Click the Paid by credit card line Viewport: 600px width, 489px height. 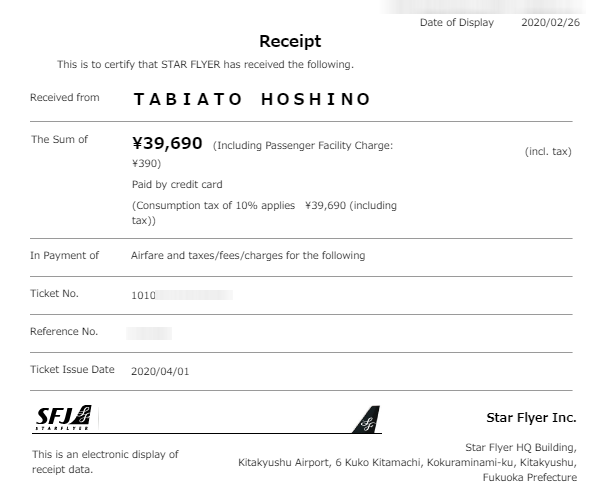point(177,185)
